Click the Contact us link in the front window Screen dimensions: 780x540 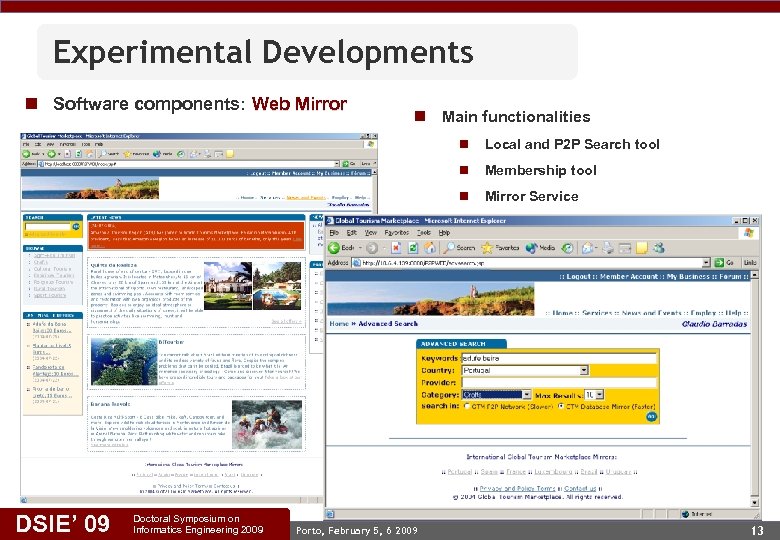(x=580, y=488)
